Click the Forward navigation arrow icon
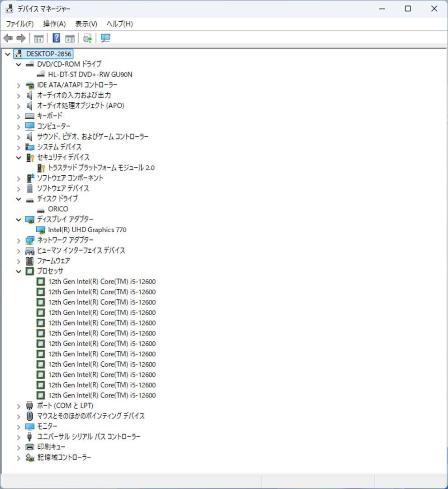Image resolution: width=448 pixels, height=489 pixels. click(x=21, y=38)
